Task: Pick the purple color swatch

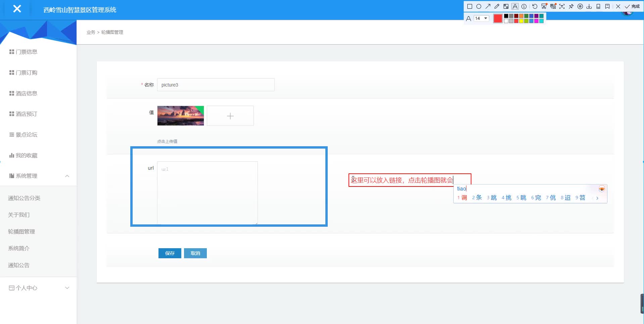Action: point(536,16)
